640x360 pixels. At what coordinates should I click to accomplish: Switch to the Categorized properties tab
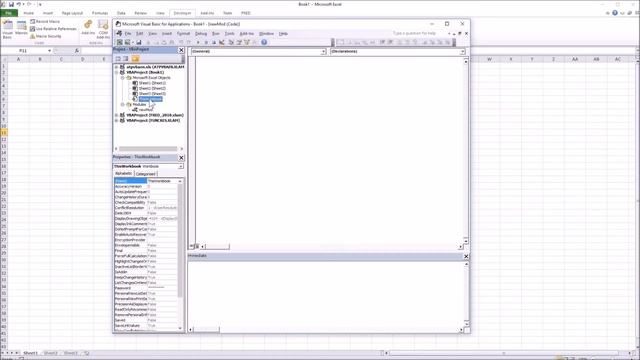[x=145, y=174]
